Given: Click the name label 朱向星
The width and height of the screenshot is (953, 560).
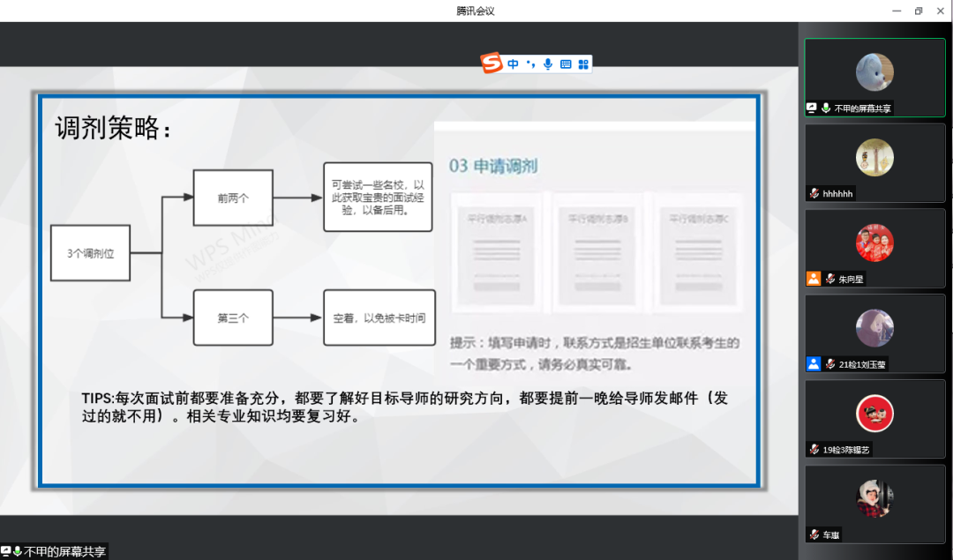Looking at the screenshot, I should point(851,280).
